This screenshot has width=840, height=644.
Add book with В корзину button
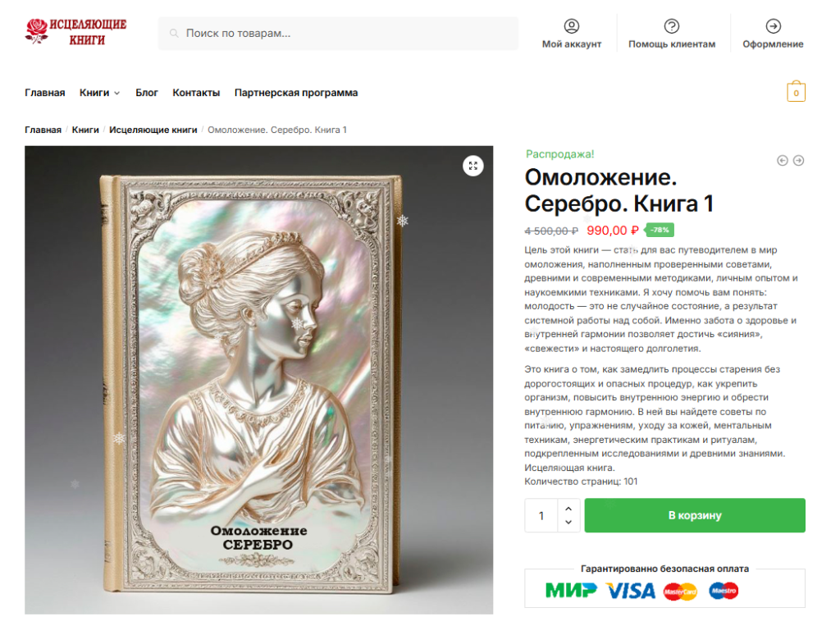[x=695, y=515]
